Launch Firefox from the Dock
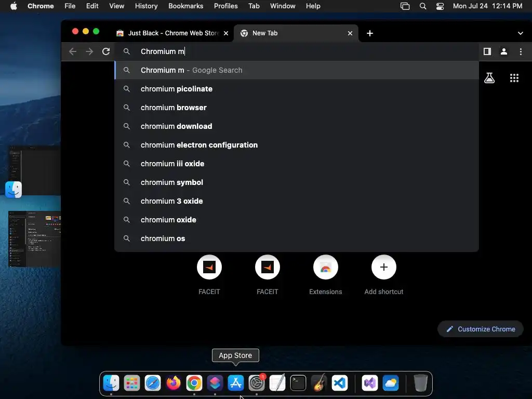The height and width of the screenshot is (399, 532). (174, 383)
